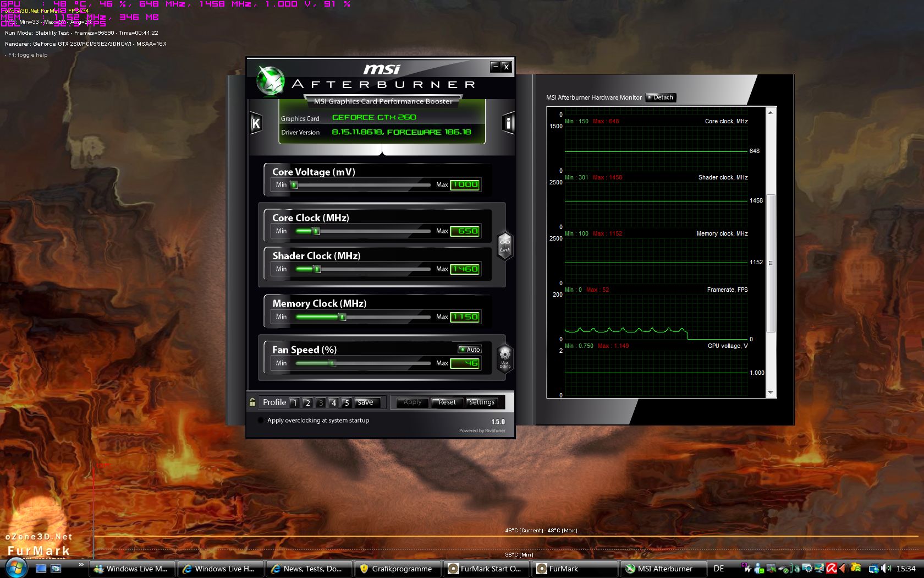The image size is (924, 578).
Task: Enable Apply overclocking at system startup
Action: click(x=260, y=421)
